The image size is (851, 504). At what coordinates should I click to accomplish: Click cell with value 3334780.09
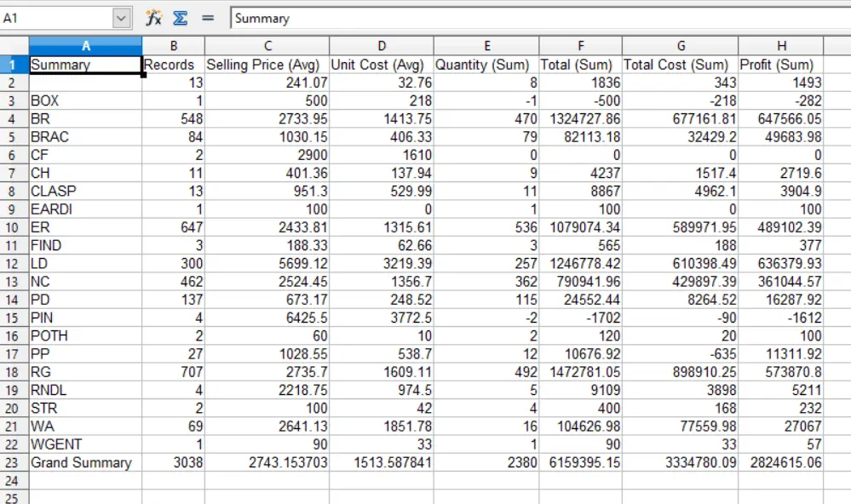pyautogui.click(x=680, y=463)
